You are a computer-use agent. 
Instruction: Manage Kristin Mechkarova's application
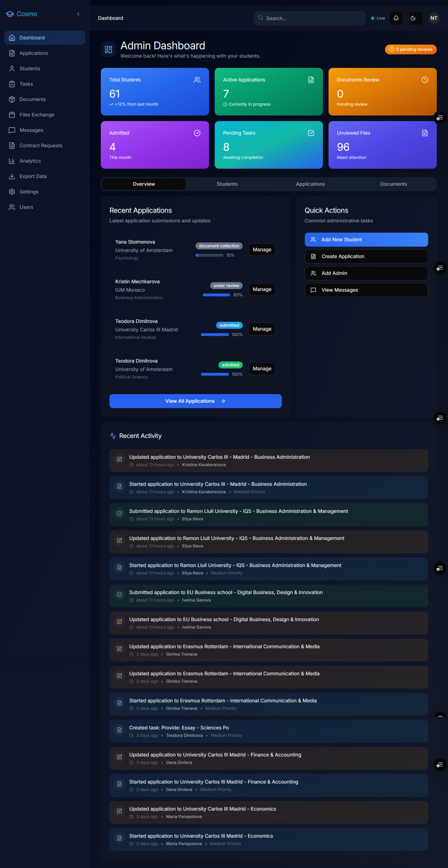pyautogui.click(x=262, y=290)
